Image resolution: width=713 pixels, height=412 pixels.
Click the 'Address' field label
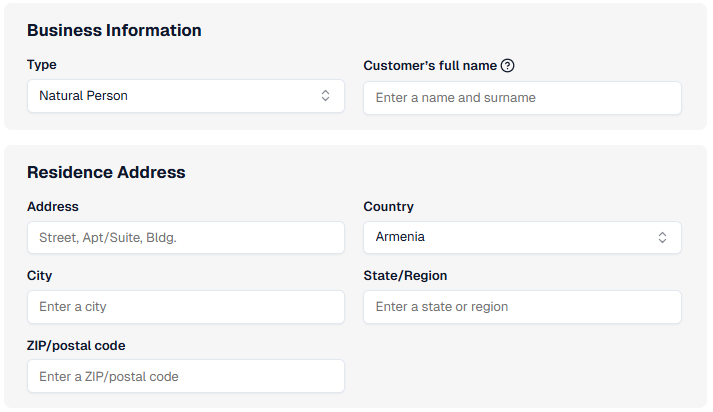tap(53, 207)
